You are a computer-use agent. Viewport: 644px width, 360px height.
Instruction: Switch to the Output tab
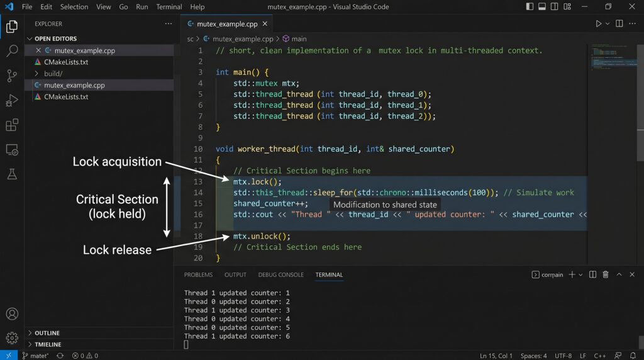235,274
